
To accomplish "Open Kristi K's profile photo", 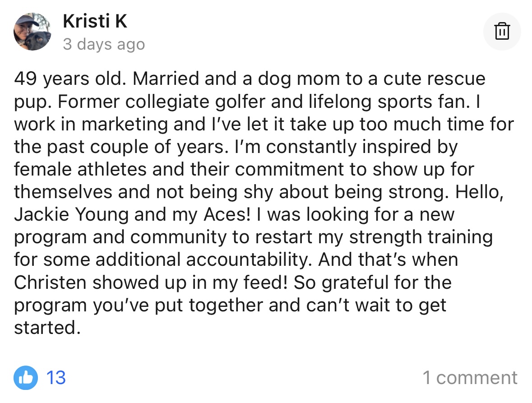I will tap(32, 32).
